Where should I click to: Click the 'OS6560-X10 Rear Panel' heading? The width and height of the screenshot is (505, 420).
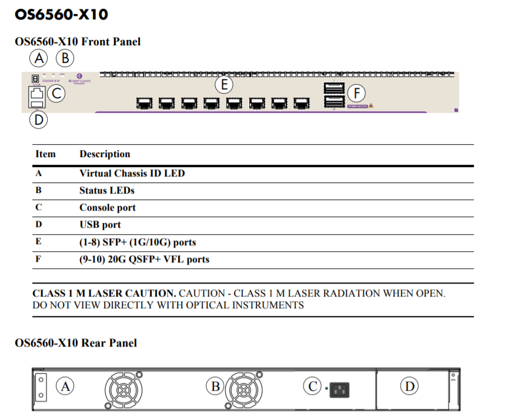pos(76,342)
